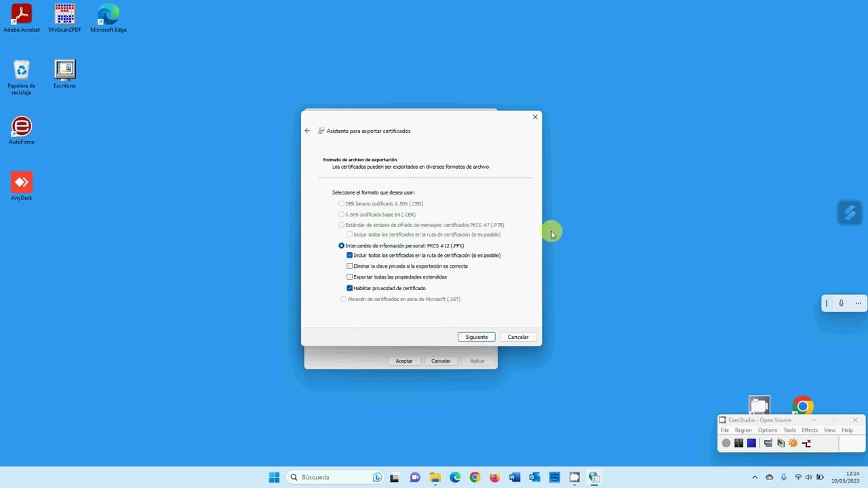868x488 pixels.
Task: Open the CamStudio effects sun icon
Action: 793,443
